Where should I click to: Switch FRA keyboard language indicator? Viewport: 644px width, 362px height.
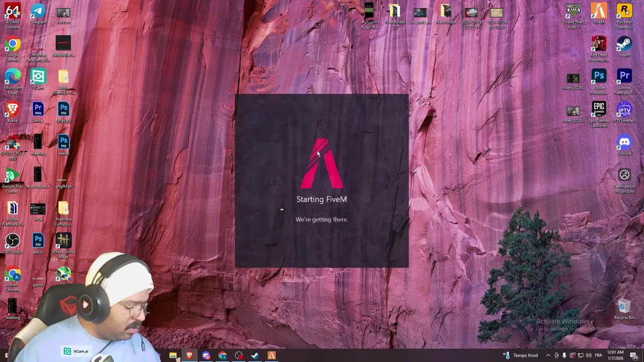pyautogui.click(x=599, y=355)
